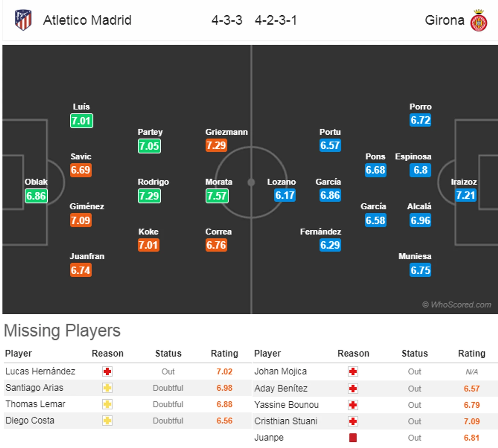Click the right Status column header

(x=414, y=354)
